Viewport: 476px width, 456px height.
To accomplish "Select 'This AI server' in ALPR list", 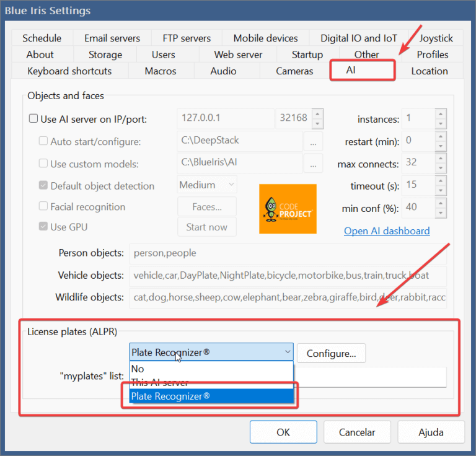I will pyautogui.click(x=211, y=382).
